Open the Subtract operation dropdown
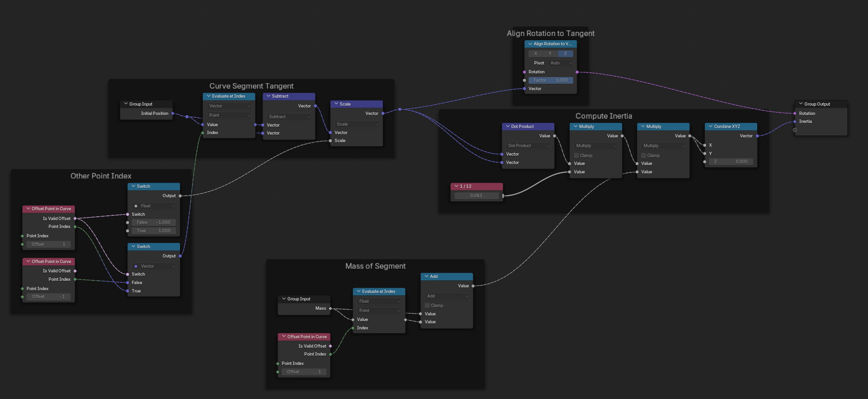The width and height of the screenshot is (868, 399). click(289, 117)
